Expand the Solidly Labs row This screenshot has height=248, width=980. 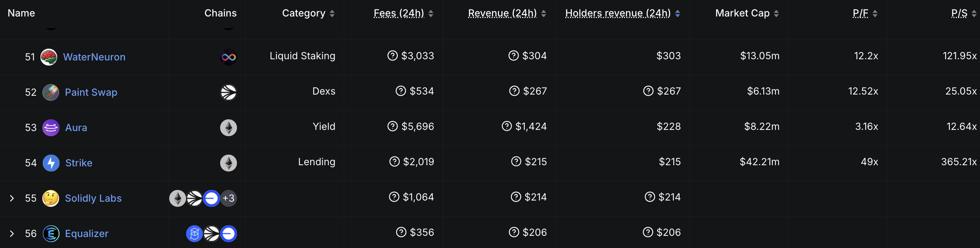pyautogui.click(x=12, y=198)
